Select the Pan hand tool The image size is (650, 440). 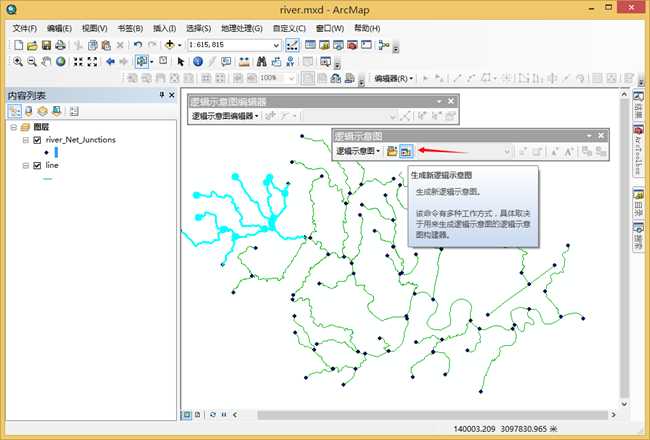pyautogui.click(x=46, y=61)
